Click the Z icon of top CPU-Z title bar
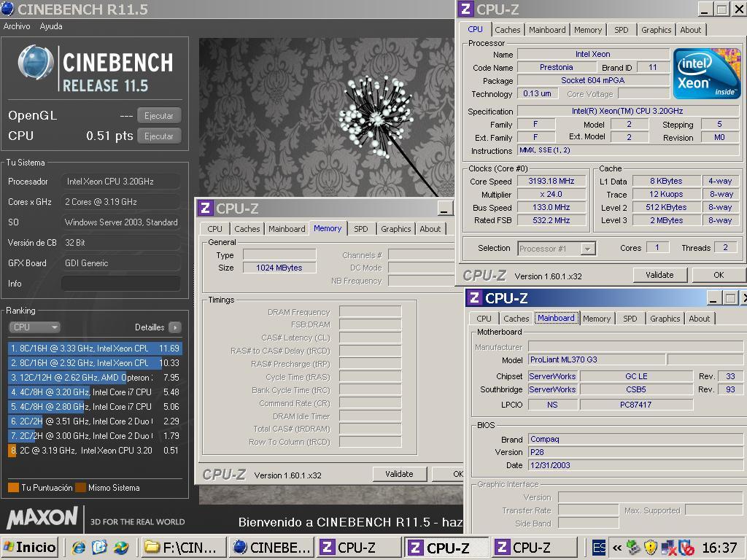747x560 pixels. coord(466,9)
